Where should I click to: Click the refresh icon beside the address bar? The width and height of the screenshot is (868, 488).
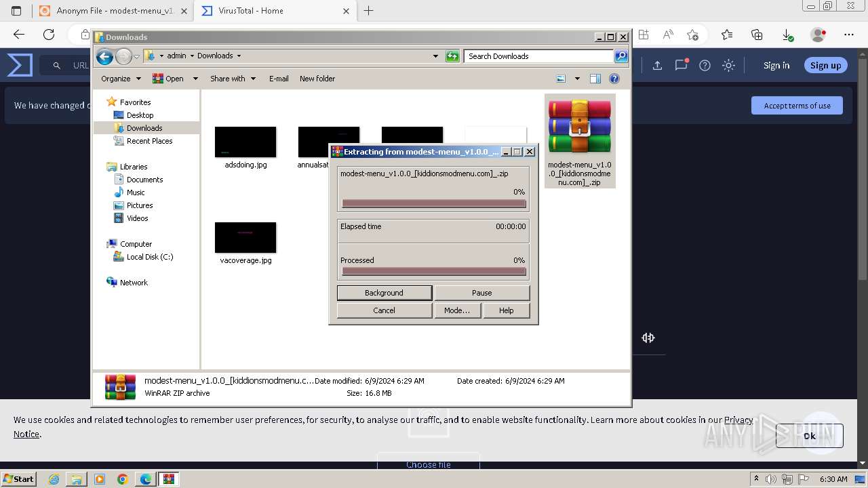(x=452, y=56)
